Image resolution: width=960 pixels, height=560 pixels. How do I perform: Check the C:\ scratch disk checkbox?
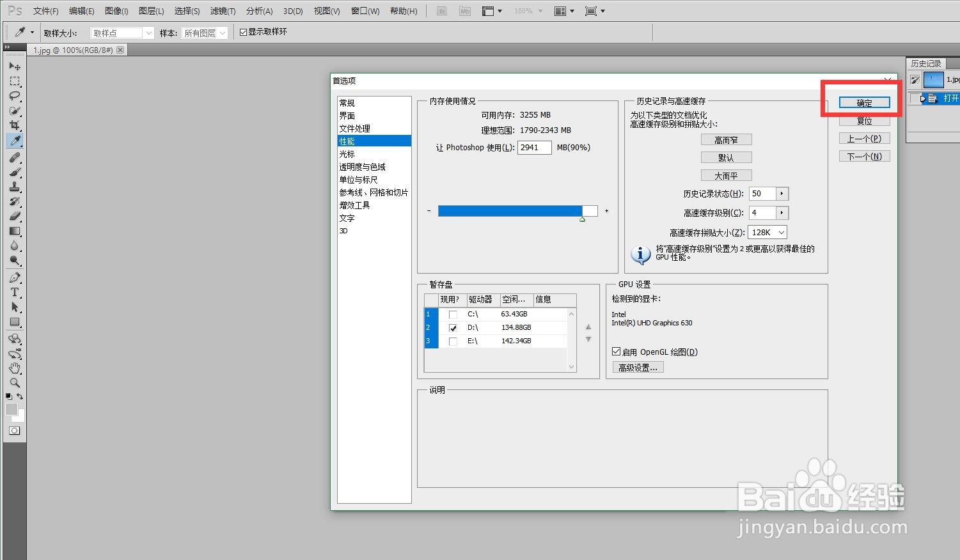453,315
